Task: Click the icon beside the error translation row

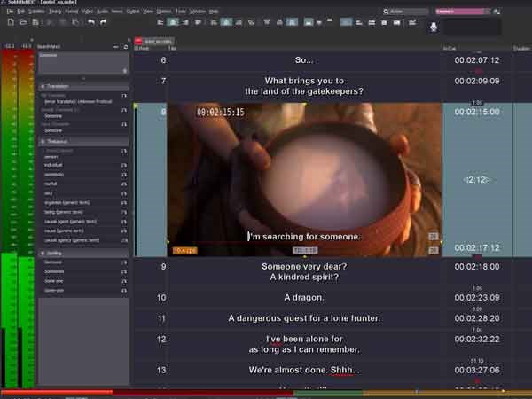Action: pyautogui.click(x=124, y=96)
